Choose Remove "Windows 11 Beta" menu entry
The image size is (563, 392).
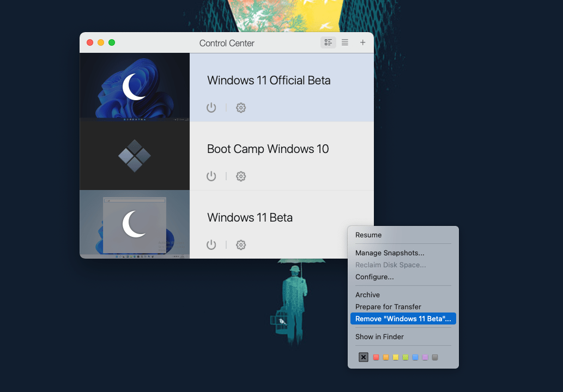coord(403,319)
